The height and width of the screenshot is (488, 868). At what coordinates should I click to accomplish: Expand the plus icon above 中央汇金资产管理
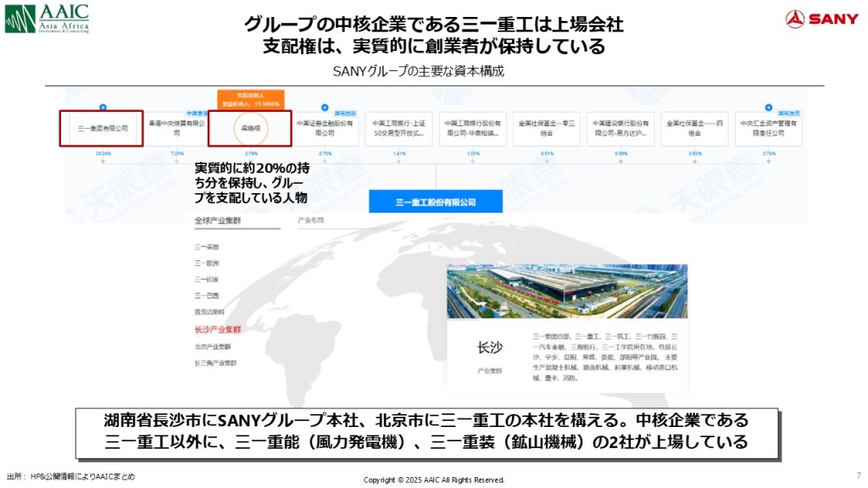click(769, 108)
